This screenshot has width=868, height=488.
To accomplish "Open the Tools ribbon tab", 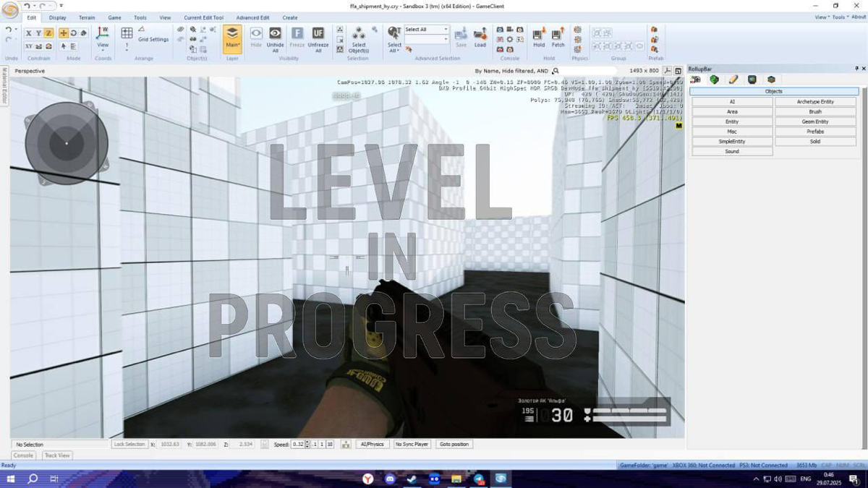I will (x=140, y=17).
